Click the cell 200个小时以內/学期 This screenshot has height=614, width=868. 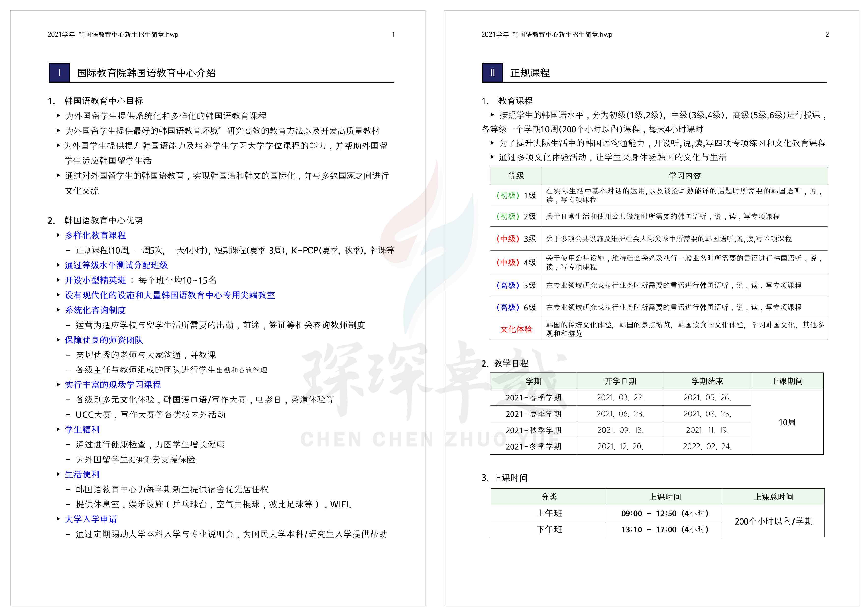pos(774,521)
